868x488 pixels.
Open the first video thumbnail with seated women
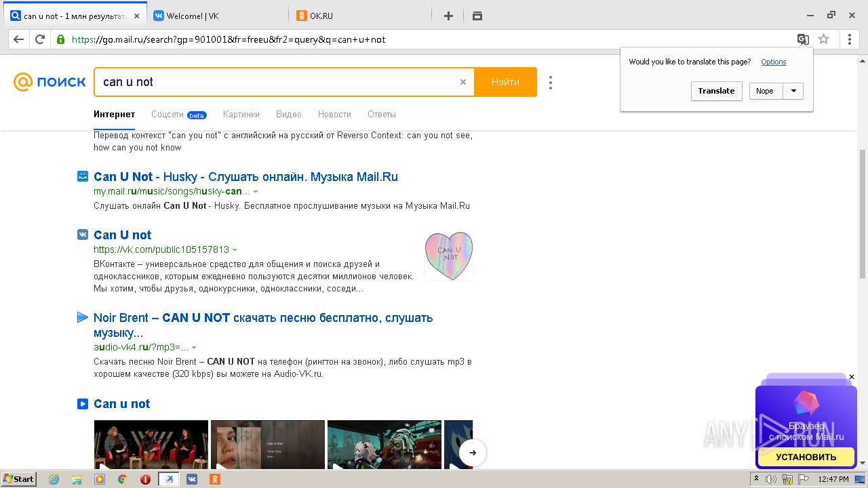(x=151, y=444)
